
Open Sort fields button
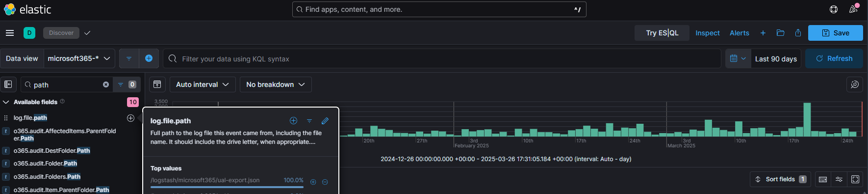(x=781, y=179)
